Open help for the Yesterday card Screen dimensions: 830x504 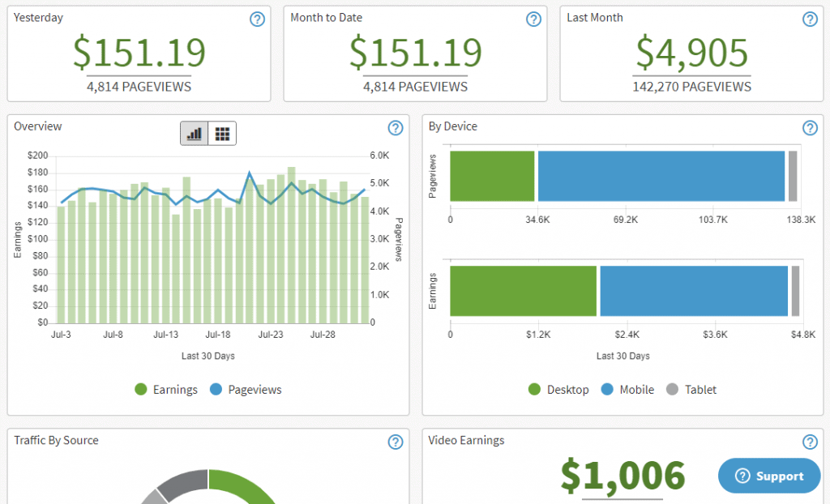[257, 19]
